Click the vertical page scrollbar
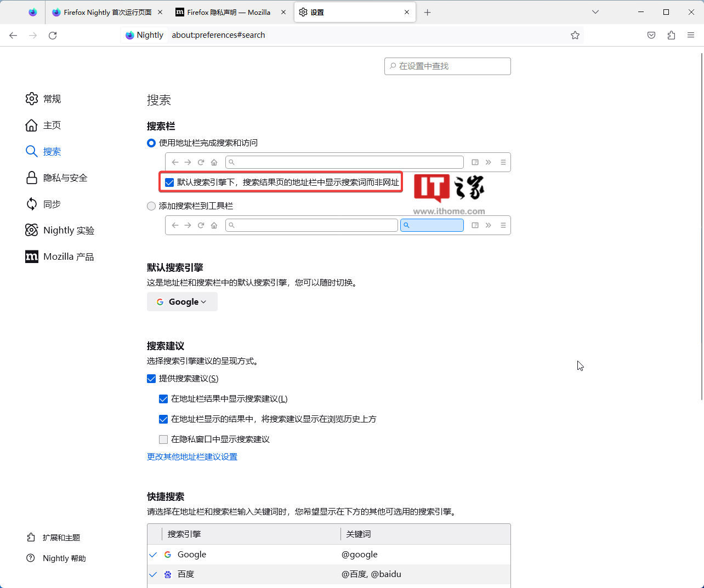This screenshot has height=588, width=704. (x=702, y=227)
